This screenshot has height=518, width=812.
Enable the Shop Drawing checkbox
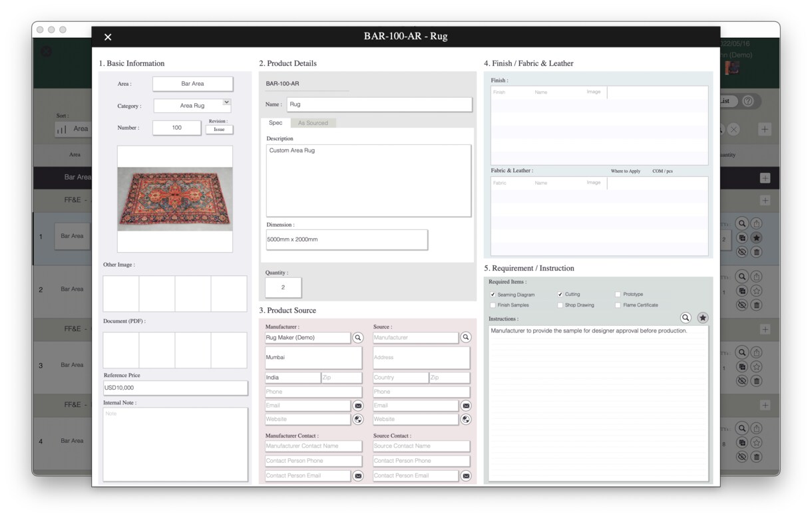point(560,305)
